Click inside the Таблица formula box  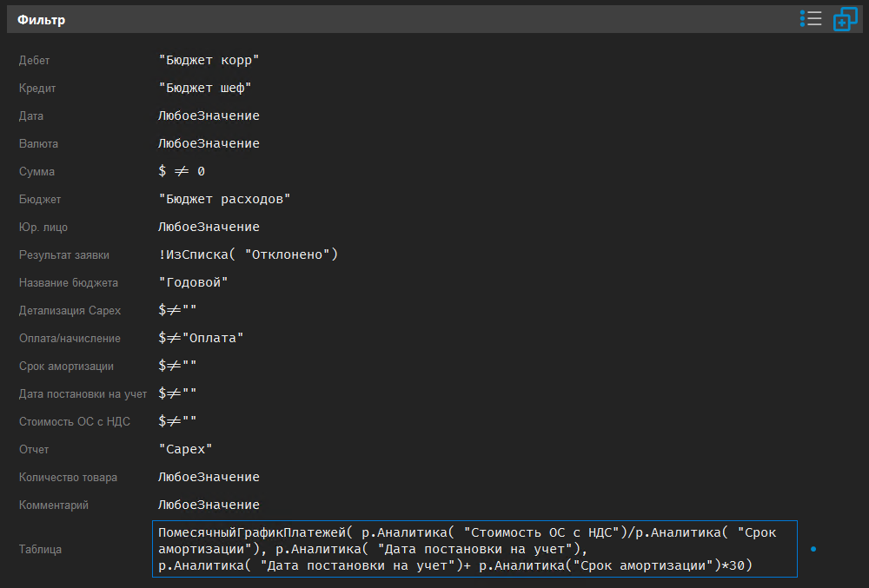point(474,549)
